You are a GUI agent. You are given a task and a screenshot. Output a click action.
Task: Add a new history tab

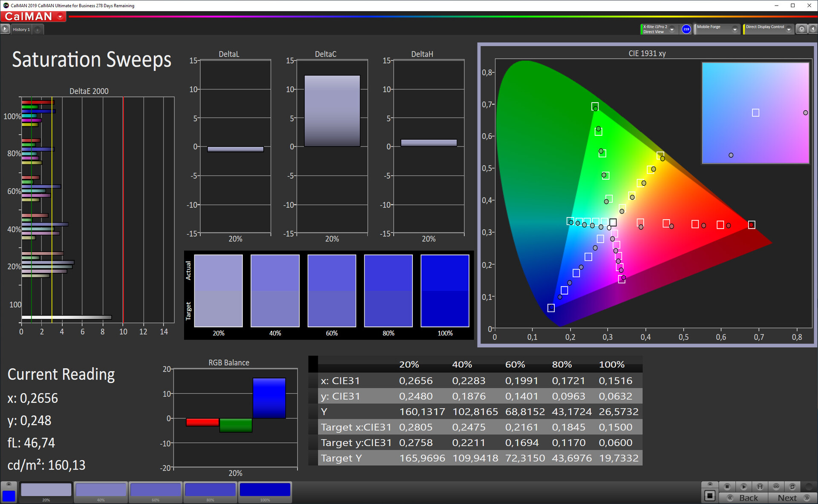[37, 29]
